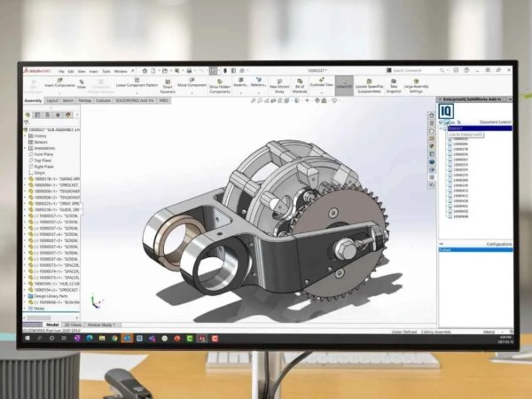Open dropdown arrow under Move Component

coord(192,91)
